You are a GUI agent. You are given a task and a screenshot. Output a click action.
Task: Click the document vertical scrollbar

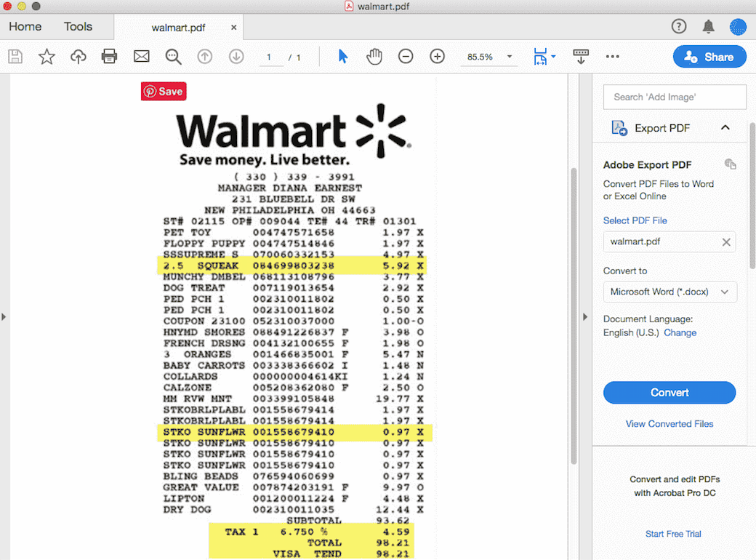(x=574, y=316)
